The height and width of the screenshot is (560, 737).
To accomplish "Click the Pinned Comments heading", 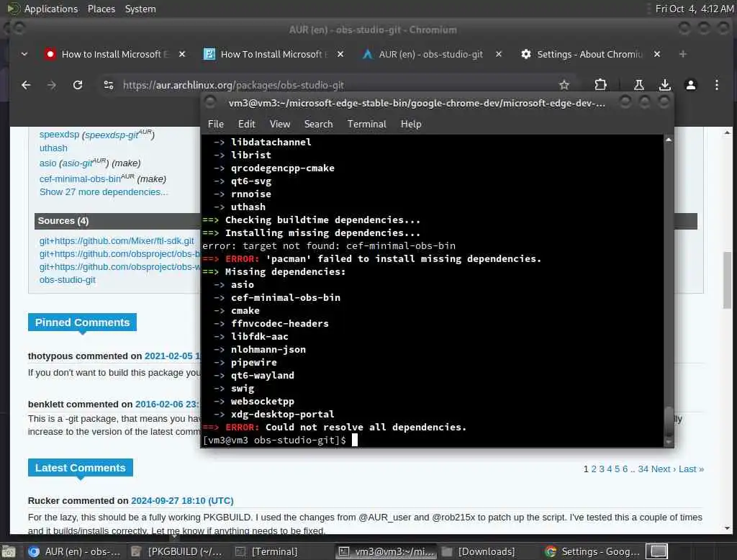I will coord(82,322).
